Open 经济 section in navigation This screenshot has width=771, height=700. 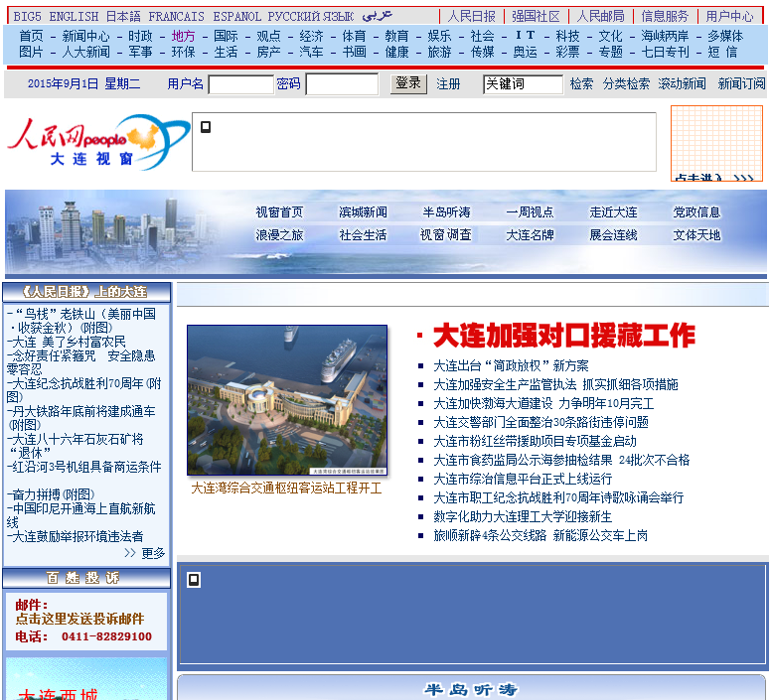(311, 36)
